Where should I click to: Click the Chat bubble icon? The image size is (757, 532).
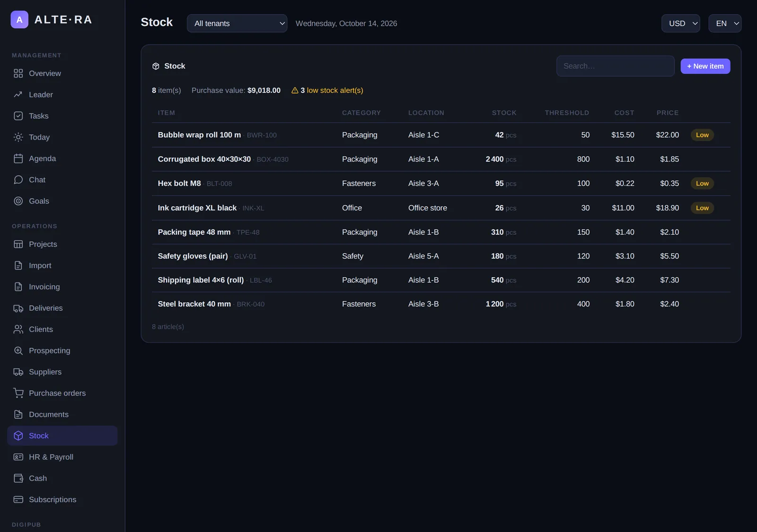tap(18, 180)
